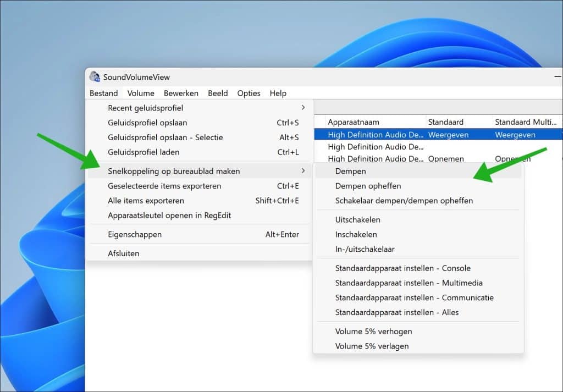563x392 pixels.
Task: Choose 'Standaardapparaat instellen - Alles'
Action: (x=418, y=312)
